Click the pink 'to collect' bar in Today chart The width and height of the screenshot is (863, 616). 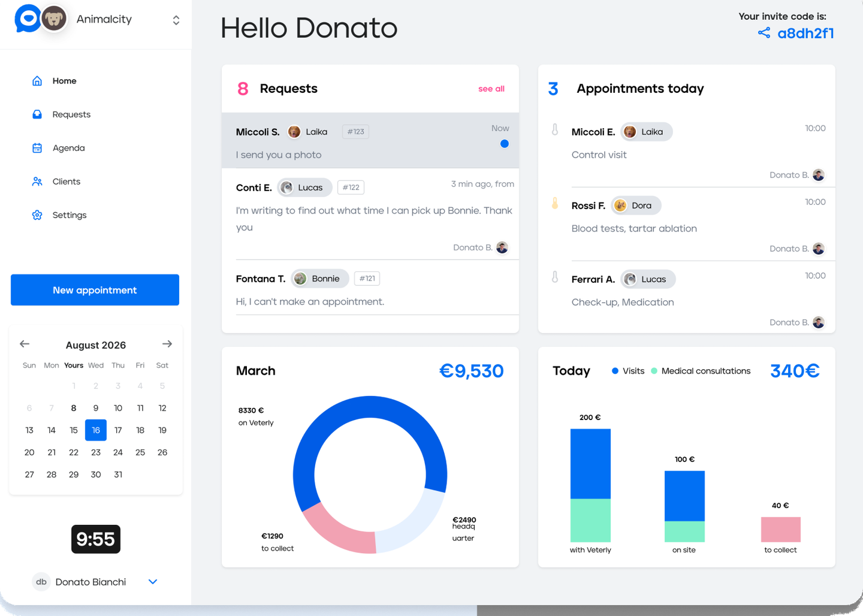click(x=781, y=530)
